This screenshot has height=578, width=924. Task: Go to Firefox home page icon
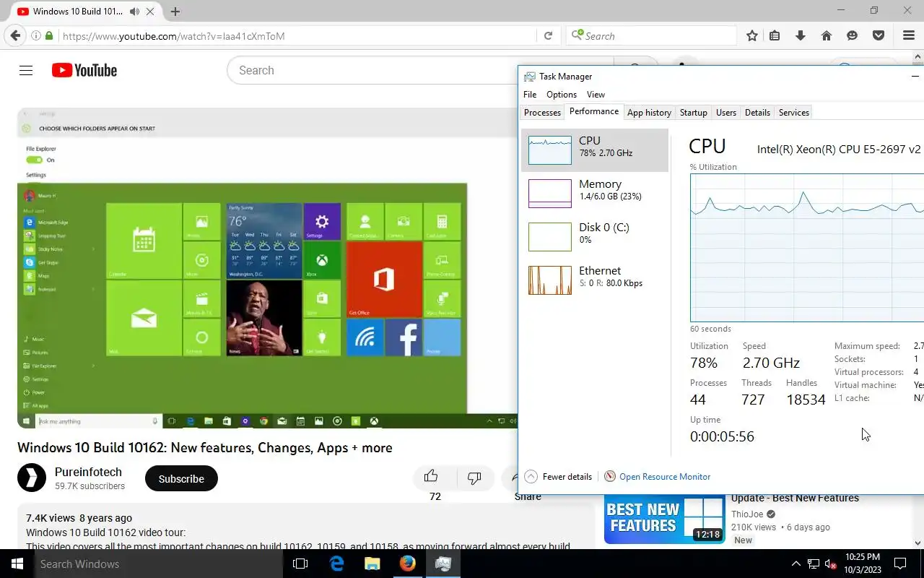pos(827,35)
